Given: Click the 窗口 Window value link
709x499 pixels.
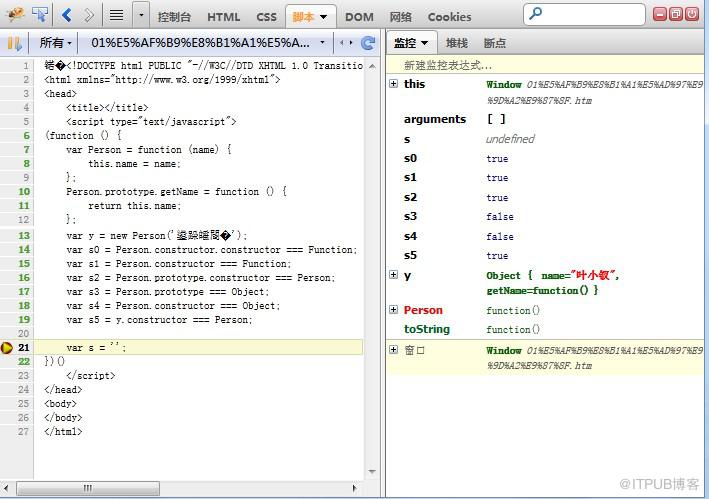Looking at the screenshot, I should tap(595, 358).
